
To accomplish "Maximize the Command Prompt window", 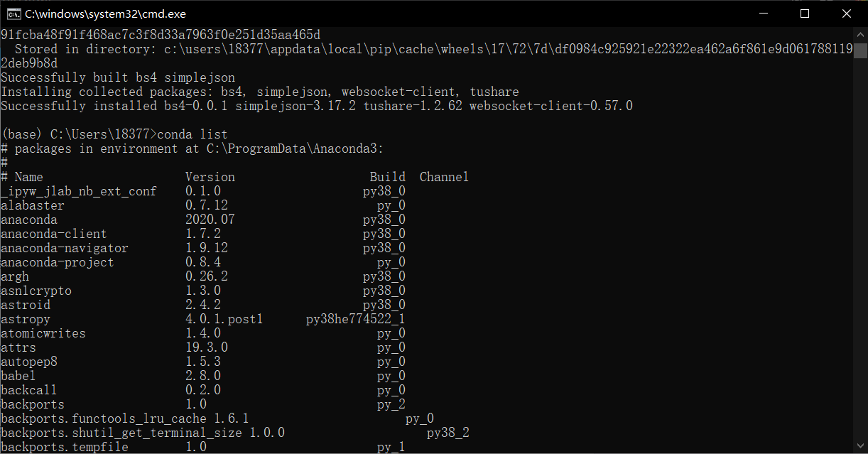I will click(x=805, y=13).
